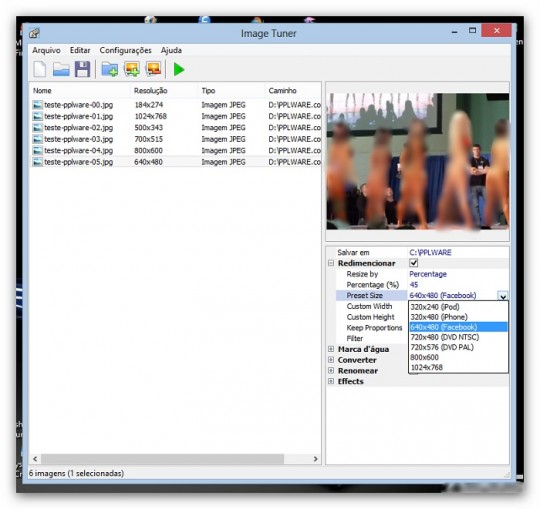Open the Editar menu
Viewport: 540px width, 509px height.
[x=80, y=50]
